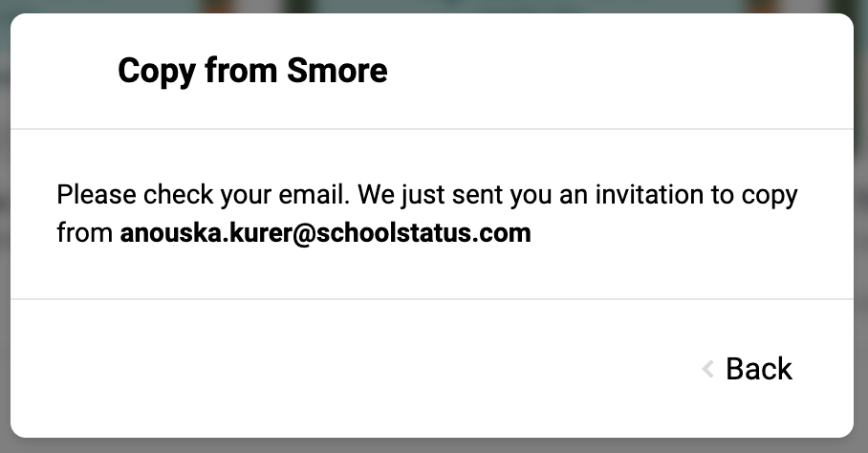
Task: Click the 'schoolstatus.com' domain in bold text
Action: [423, 233]
